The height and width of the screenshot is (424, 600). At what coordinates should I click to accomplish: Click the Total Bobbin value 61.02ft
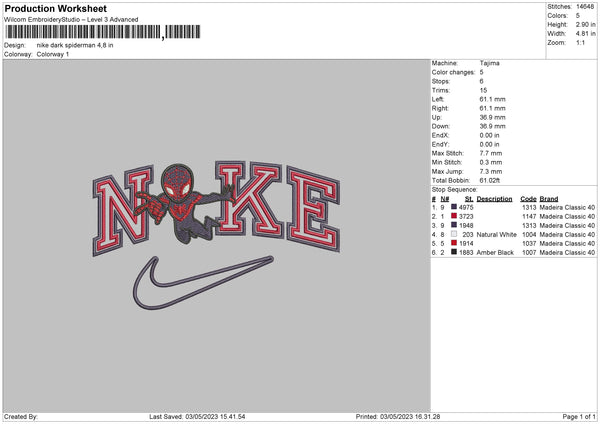(x=490, y=180)
